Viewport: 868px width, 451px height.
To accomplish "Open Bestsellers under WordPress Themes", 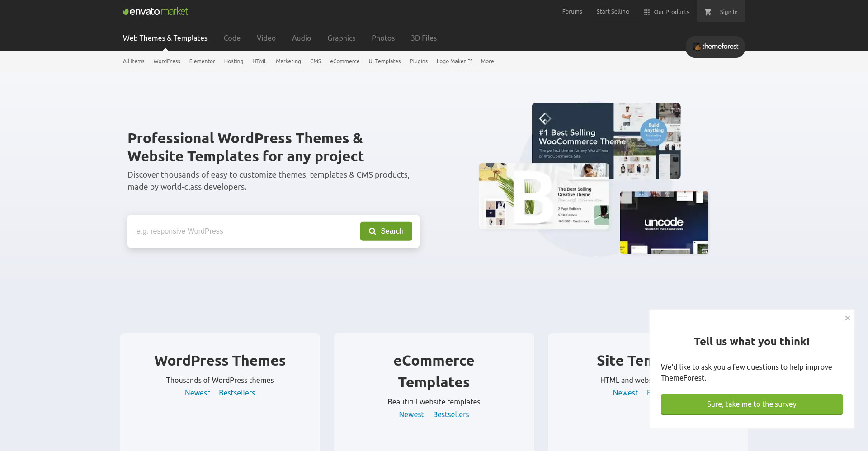I will (237, 393).
